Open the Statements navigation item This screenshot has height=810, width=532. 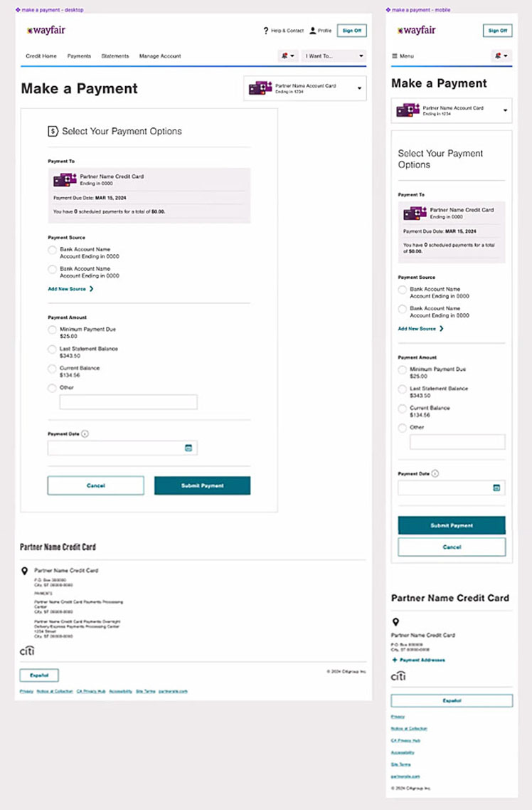coord(115,56)
